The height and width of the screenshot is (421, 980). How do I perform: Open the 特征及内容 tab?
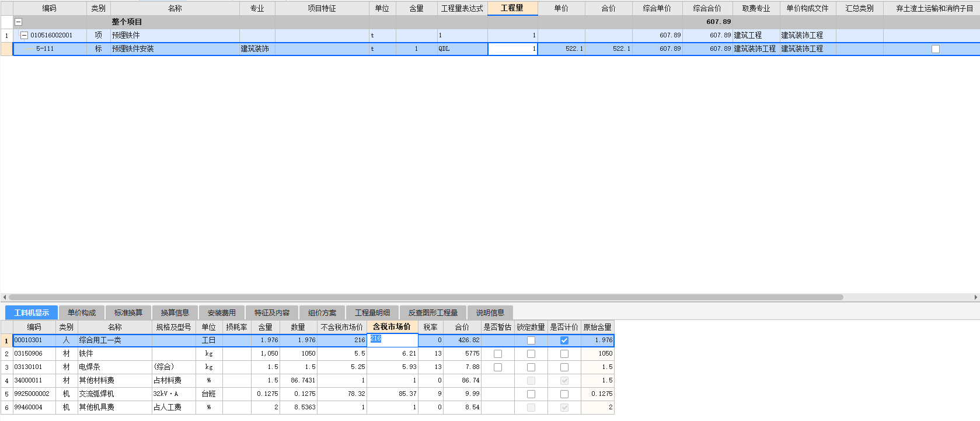[x=271, y=312]
